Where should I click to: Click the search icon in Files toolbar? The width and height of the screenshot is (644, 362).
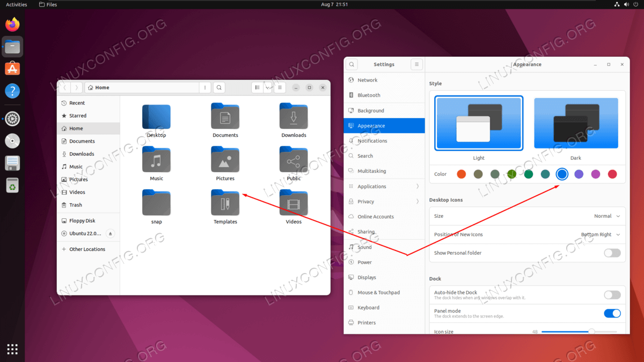pyautogui.click(x=219, y=87)
